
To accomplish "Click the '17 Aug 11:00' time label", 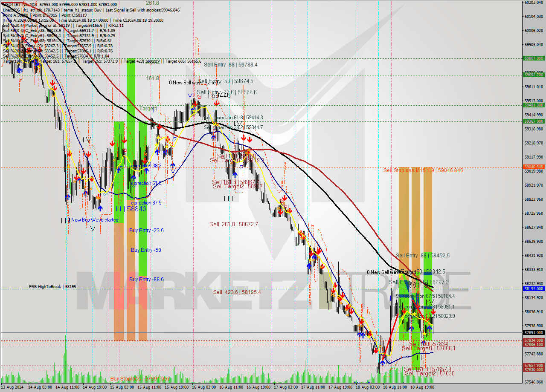I will tap(313, 387).
